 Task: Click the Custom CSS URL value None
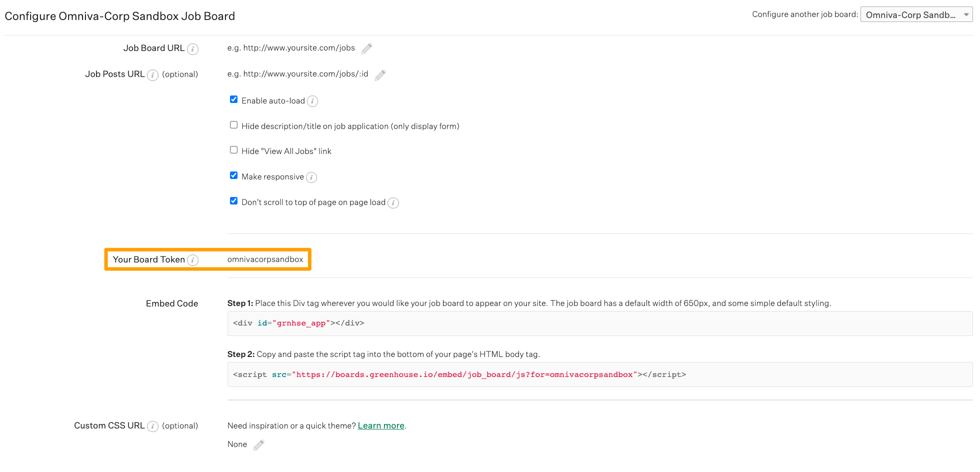[x=237, y=444]
